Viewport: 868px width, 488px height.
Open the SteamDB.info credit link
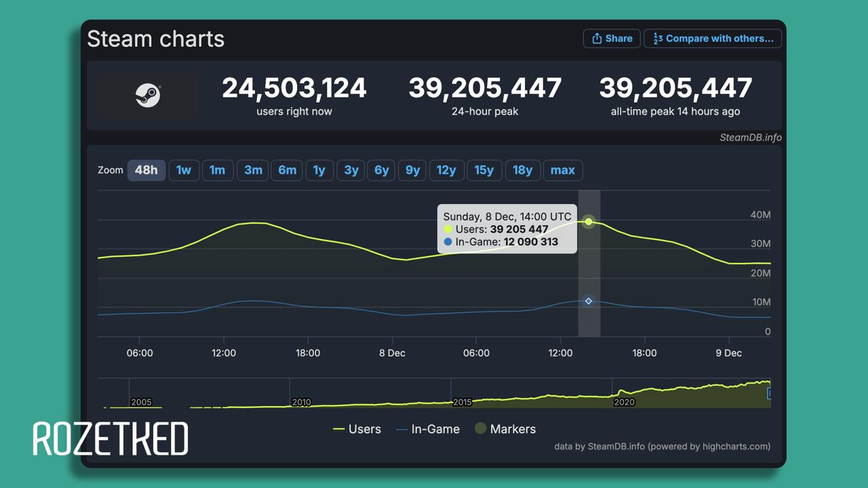pos(751,138)
